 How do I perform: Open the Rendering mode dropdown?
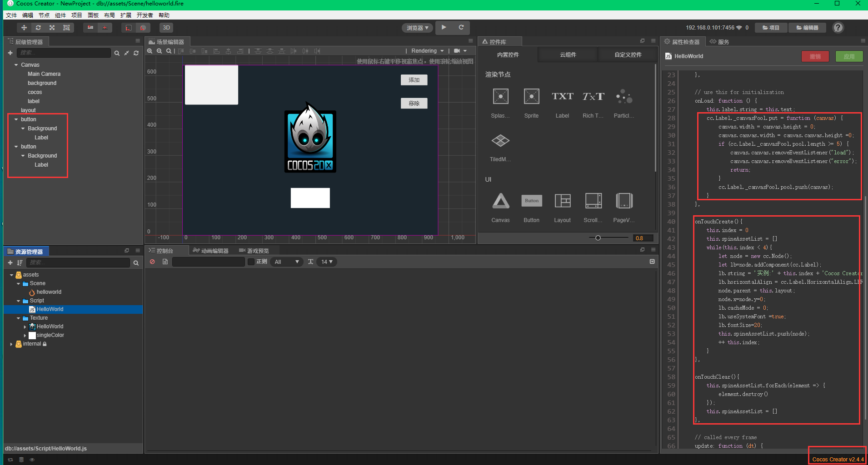point(428,51)
